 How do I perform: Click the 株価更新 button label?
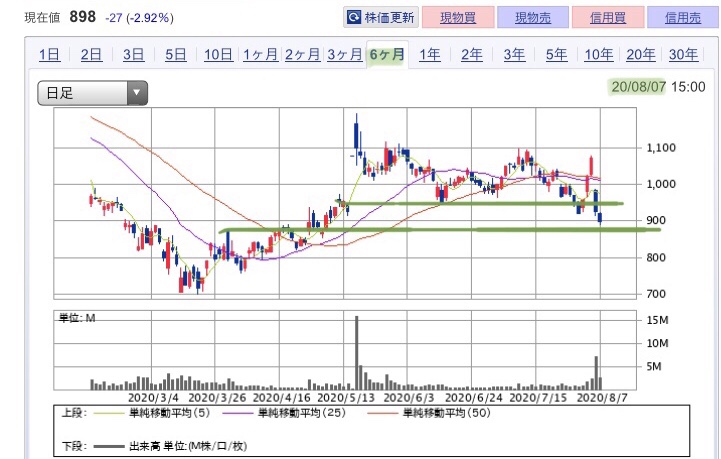coord(389,18)
